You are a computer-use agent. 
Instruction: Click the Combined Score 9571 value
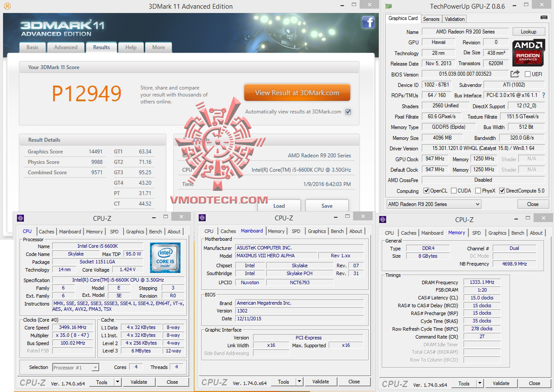pyautogui.click(x=97, y=173)
